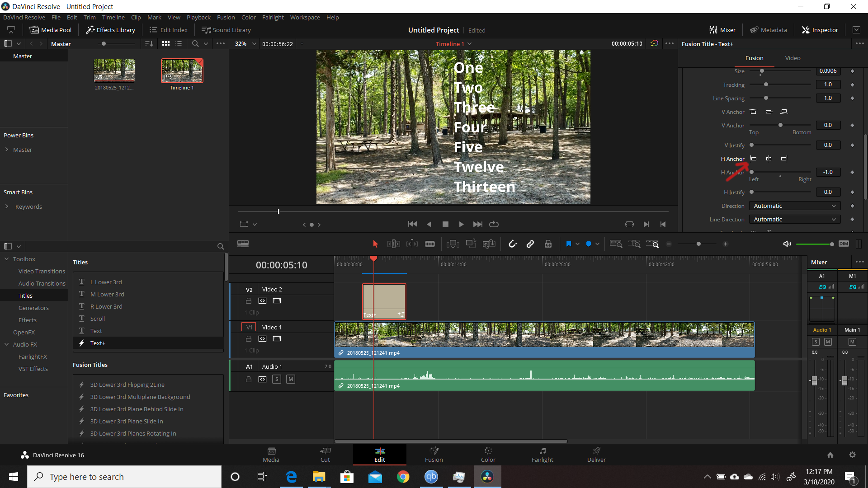Toggle timeline Snapping magnet icon
Image resolution: width=868 pixels, height=488 pixels.
pyautogui.click(x=512, y=244)
